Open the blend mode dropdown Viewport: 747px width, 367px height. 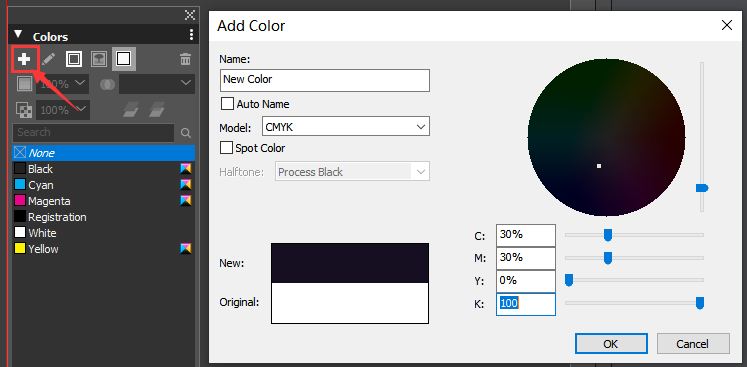(x=157, y=84)
